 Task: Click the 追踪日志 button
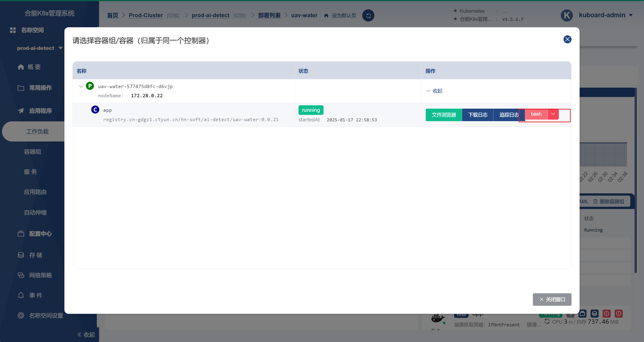click(509, 115)
